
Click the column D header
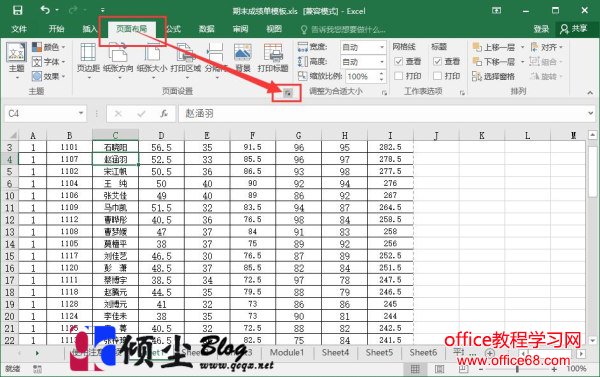pyautogui.click(x=161, y=135)
